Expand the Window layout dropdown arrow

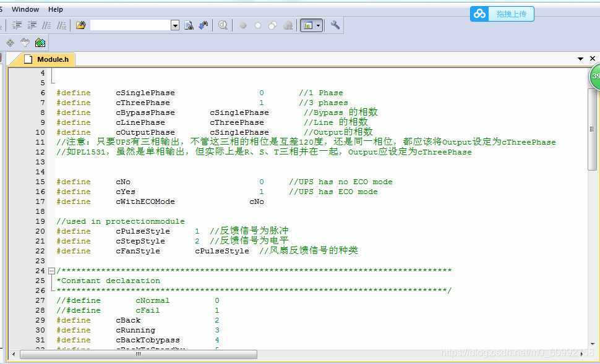point(319,25)
